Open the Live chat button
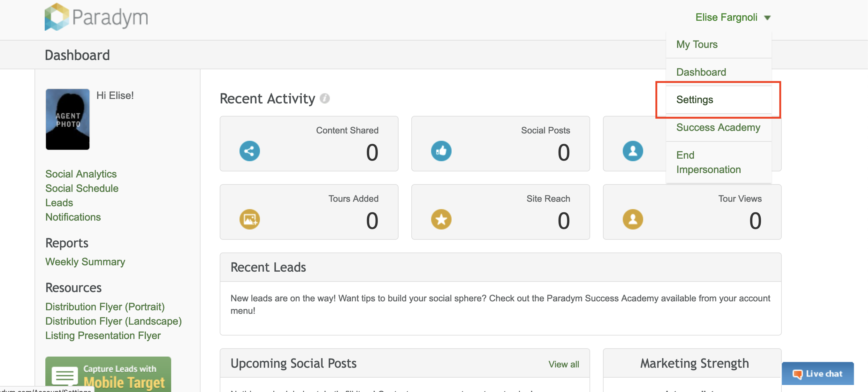The width and height of the screenshot is (868, 392). (818, 373)
